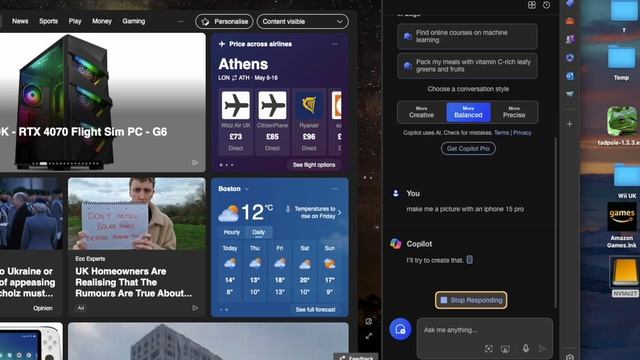Click Stop Responding button
640x360 pixels.
pyautogui.click(x=471, y=300)
